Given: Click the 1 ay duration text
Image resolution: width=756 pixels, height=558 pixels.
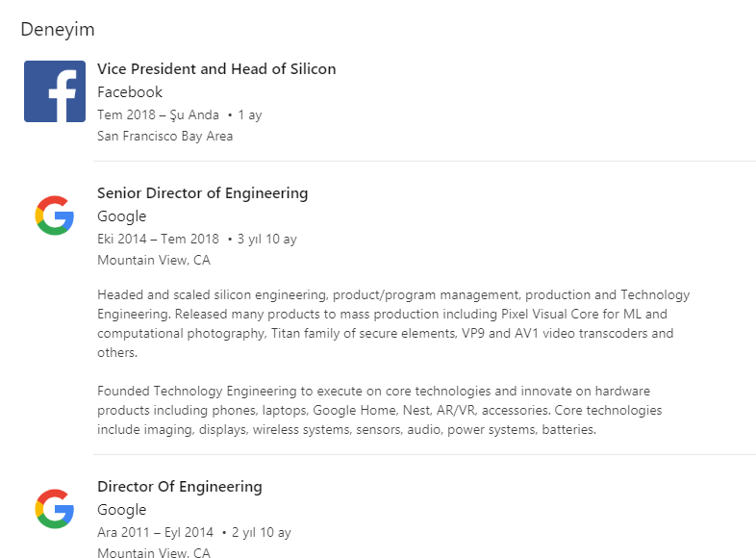Looking at the screenshot, I should point(250,115).
